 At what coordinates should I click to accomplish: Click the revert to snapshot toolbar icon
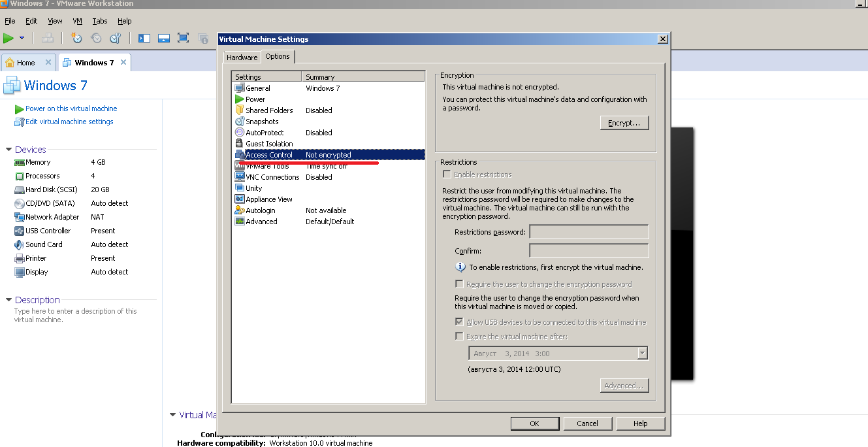tap(96, 38)
